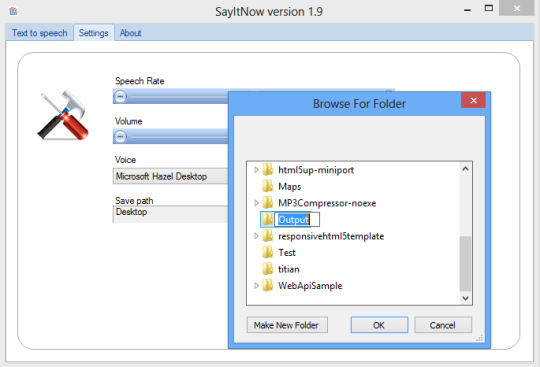Viewport: 540px width, 367px height.
Task: Click the Volume slider track
Action: [179, 137]
